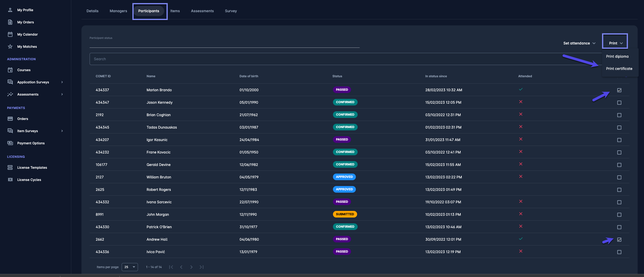Choose Print certificate from the menu
Image resolution: width=644 pixels, height=277 pixels.
pos(619,69)
